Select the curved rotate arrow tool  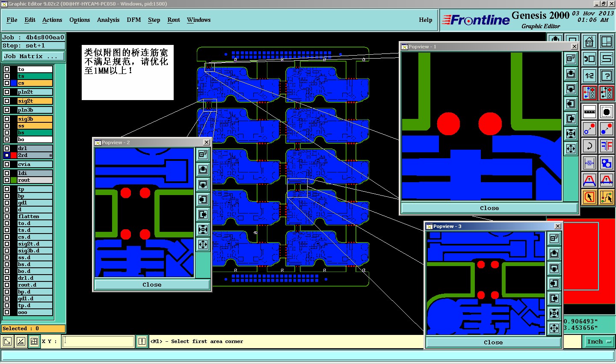pos(589,146)
